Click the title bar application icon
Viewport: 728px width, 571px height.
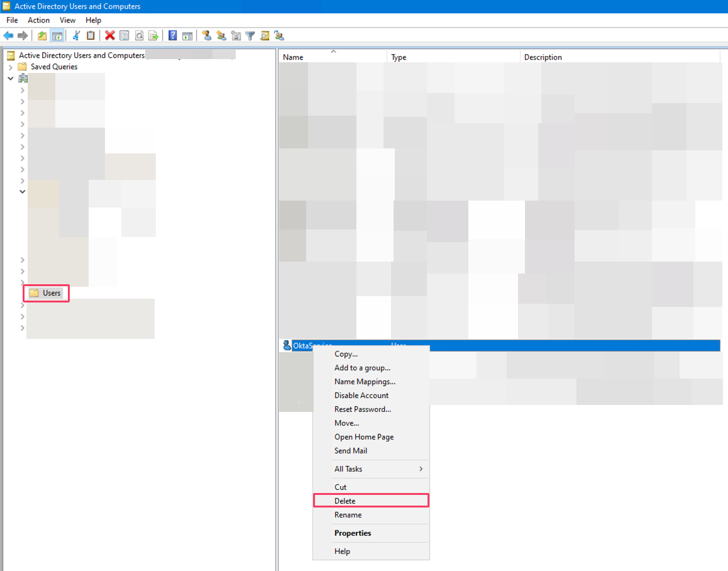[6, 6]
